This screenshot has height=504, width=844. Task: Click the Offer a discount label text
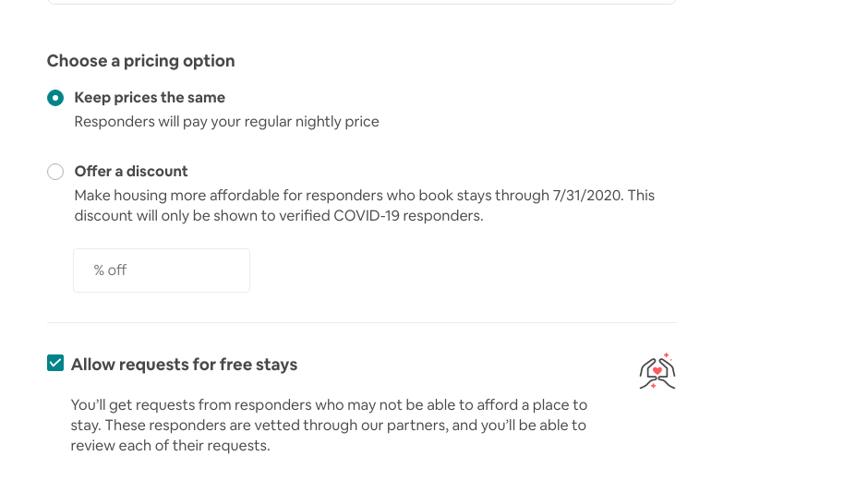point(131,172)
